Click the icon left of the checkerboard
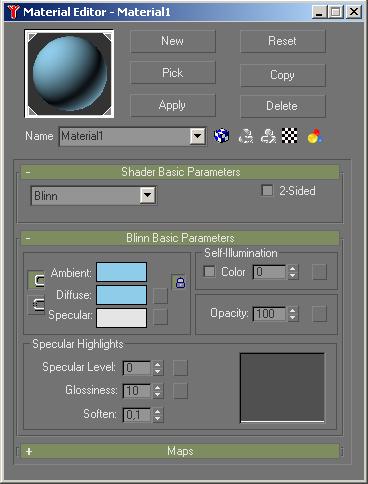368x484 pixels. tap(268, 136)
